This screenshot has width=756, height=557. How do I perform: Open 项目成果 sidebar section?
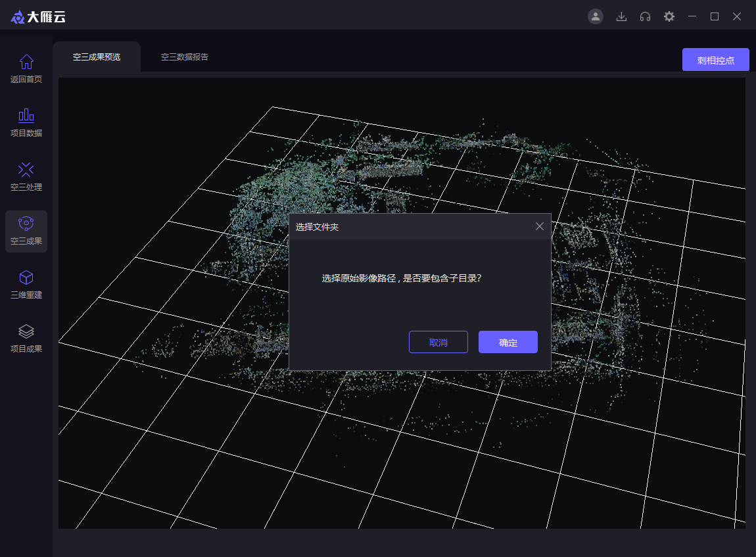coord(26,339)
